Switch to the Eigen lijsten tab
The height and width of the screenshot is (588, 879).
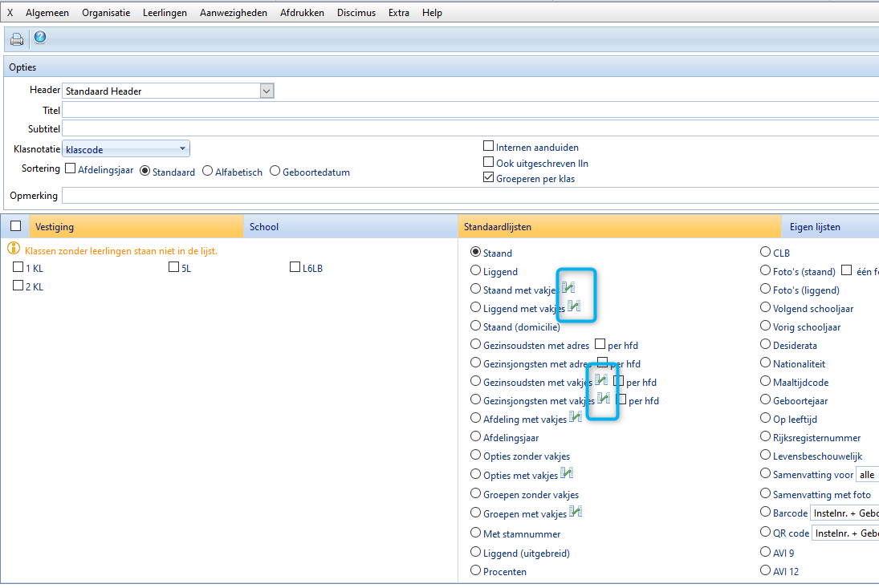click(x=814, y=227)
